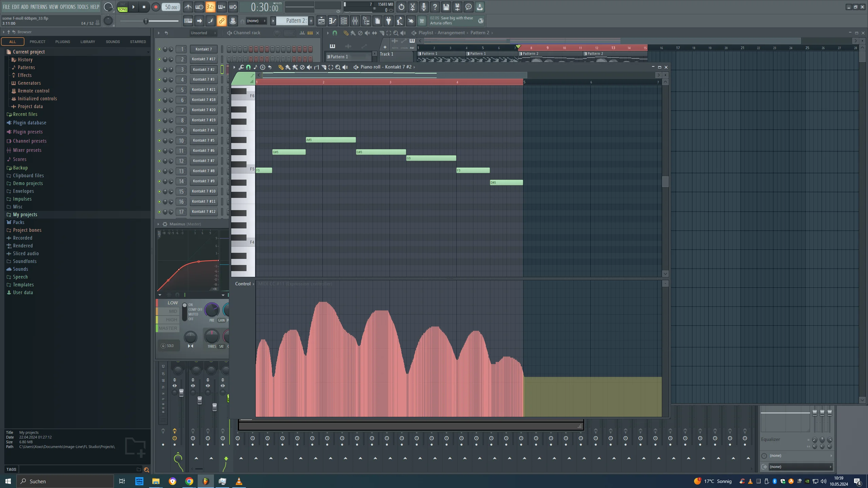868x488 pixels.
Task: Open the Piano roll wrench tools menu
Action: [x=241, y=67]
